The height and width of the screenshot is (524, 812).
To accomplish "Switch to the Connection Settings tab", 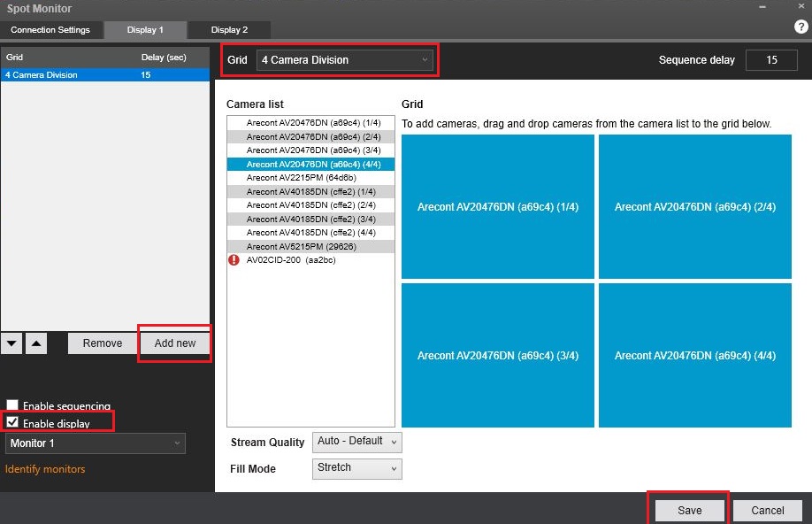I will 50,30.
